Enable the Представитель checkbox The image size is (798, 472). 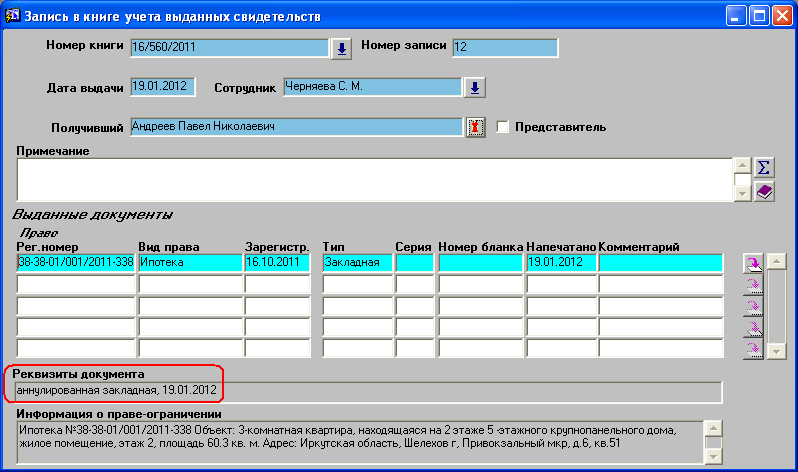click(x=502, y=127)
